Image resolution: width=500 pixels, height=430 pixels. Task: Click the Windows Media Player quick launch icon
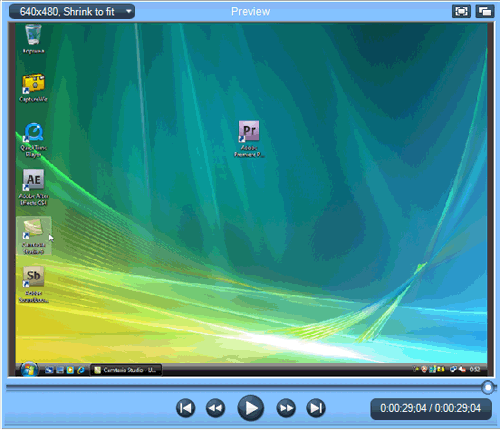(70, 370)
